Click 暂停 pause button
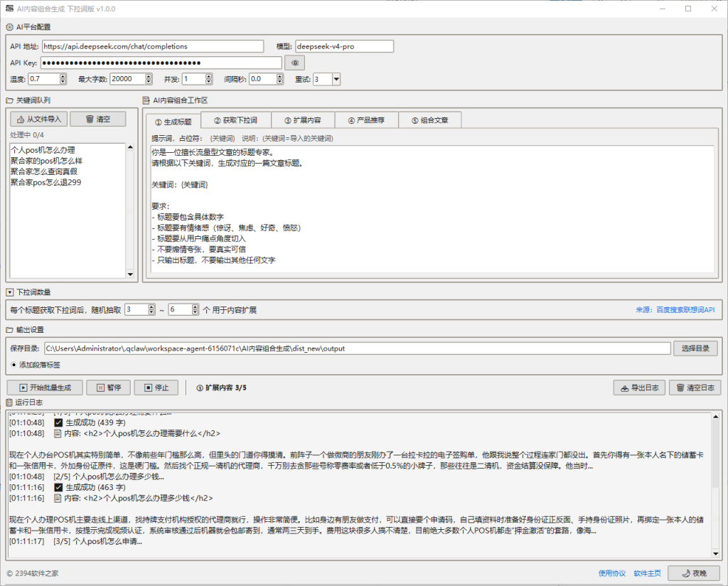 (x=109, y=388)
